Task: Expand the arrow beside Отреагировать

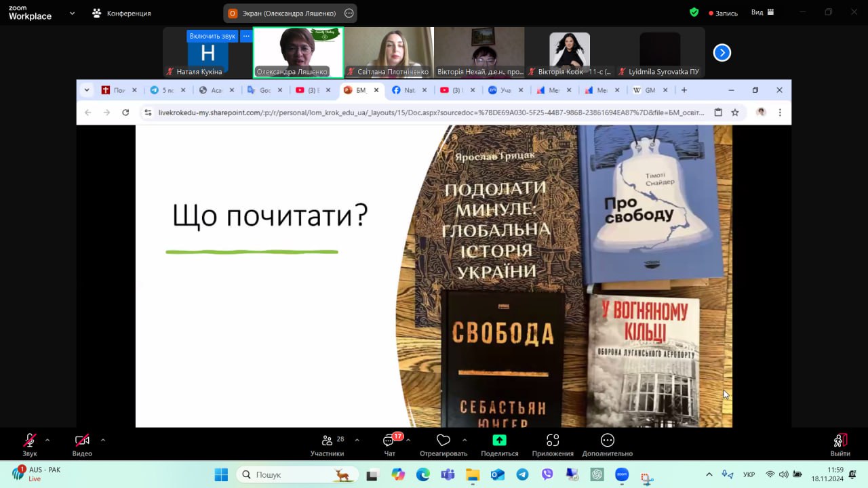Action: pos(465,440)
